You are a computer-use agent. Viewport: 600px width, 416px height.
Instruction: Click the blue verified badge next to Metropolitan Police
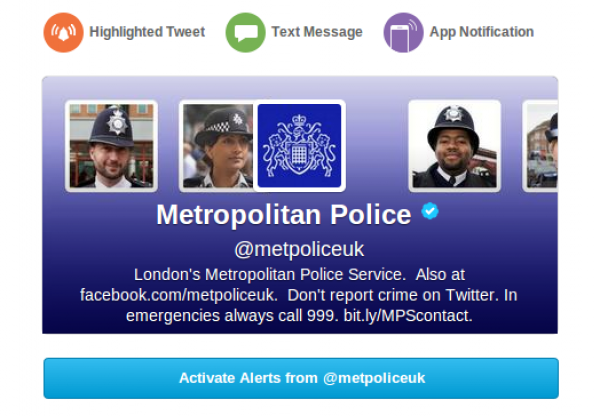(x=430, y=211)
